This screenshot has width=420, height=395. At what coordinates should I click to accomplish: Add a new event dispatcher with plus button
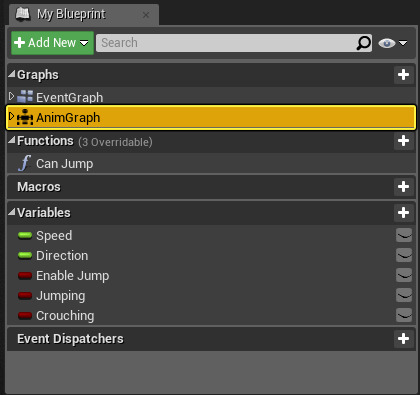403,339
